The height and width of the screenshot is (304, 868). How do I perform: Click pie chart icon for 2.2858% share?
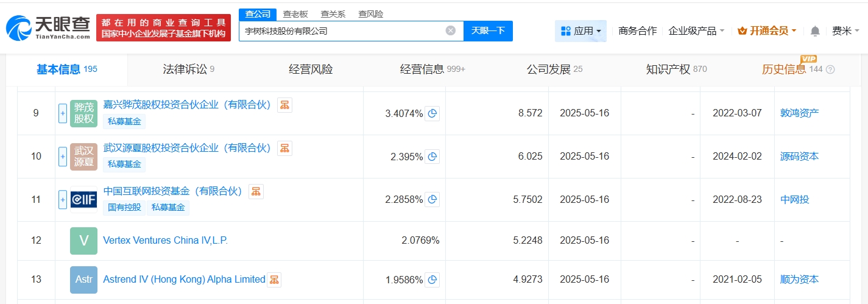tap(432, 199)
